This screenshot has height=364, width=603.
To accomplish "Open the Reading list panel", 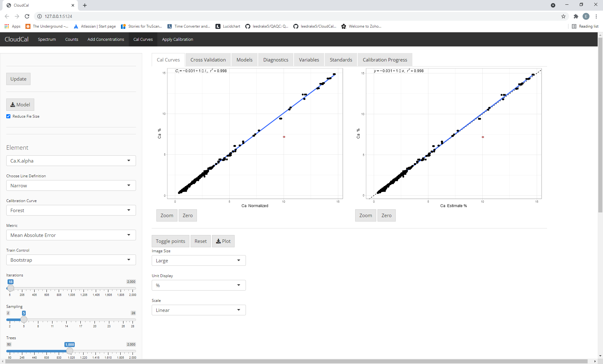I will tap(585, 26).
